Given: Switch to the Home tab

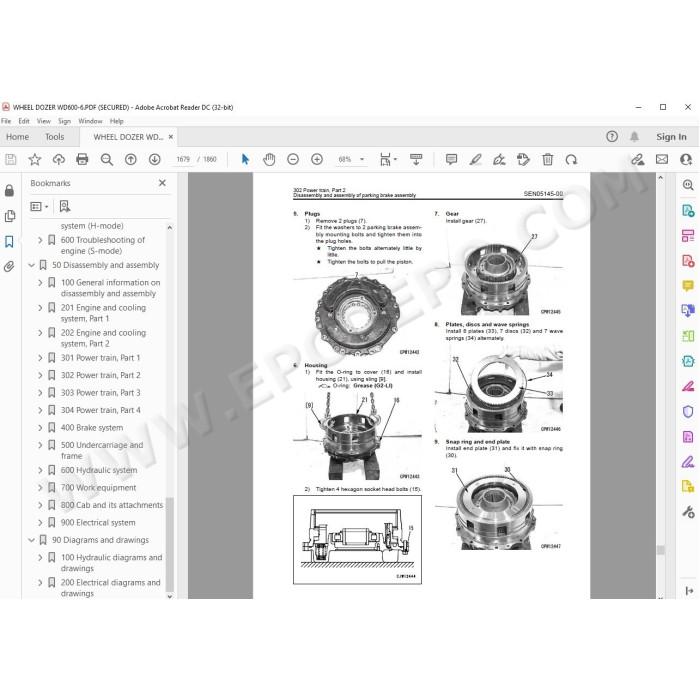Looking at the screenshot, I should (x=17, y=137).
